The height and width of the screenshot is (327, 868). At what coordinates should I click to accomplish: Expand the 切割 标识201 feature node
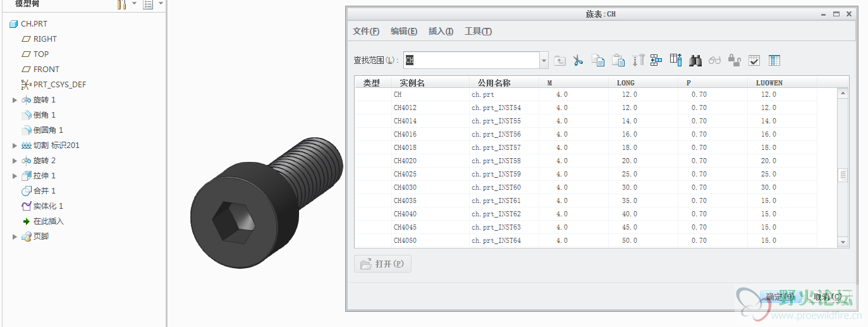[x=15, y=145]
